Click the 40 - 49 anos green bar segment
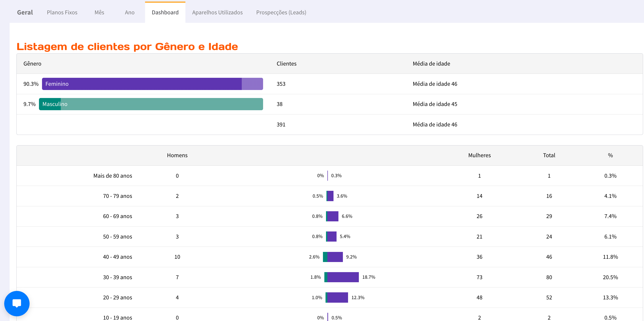This screenshot has height=321, width=644. tap(325, 257)
